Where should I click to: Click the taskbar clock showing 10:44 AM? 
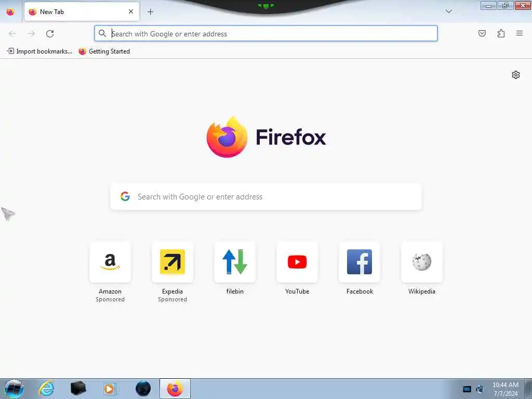505,389
